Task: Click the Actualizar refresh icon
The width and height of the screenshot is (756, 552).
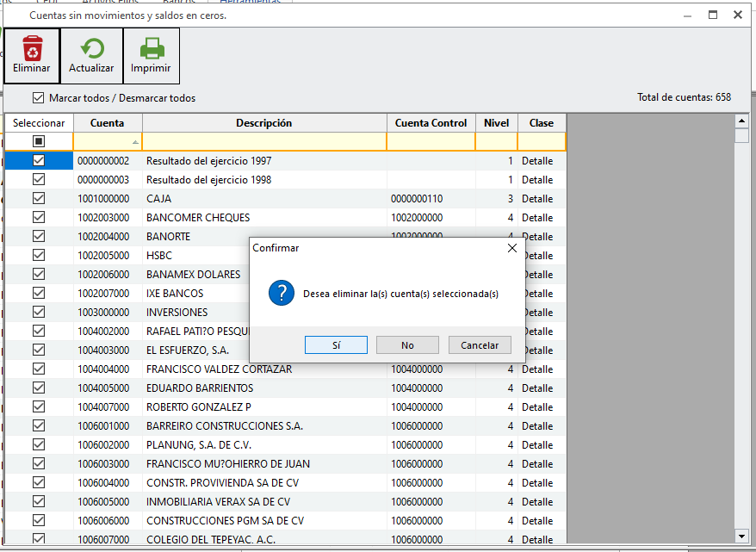Action: point(91,48)
